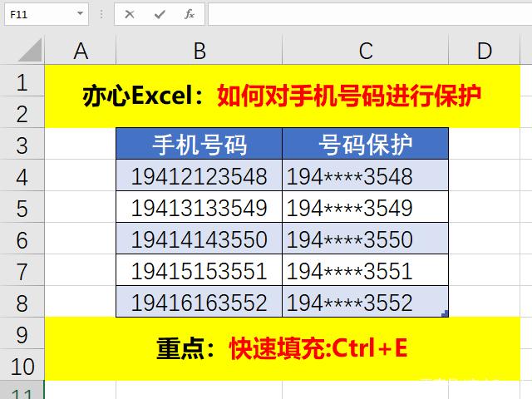532x399 pixels.
Task: Select column C header
Action: point(366,52)
